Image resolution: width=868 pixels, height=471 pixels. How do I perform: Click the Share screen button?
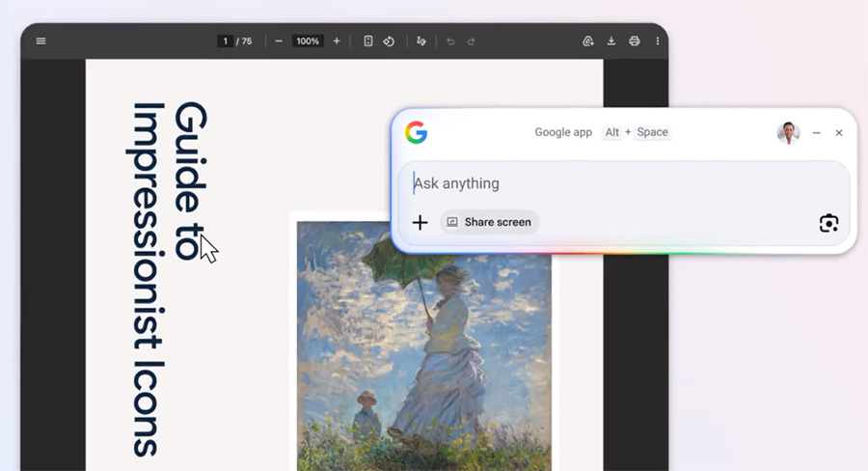tap(490, 222)
